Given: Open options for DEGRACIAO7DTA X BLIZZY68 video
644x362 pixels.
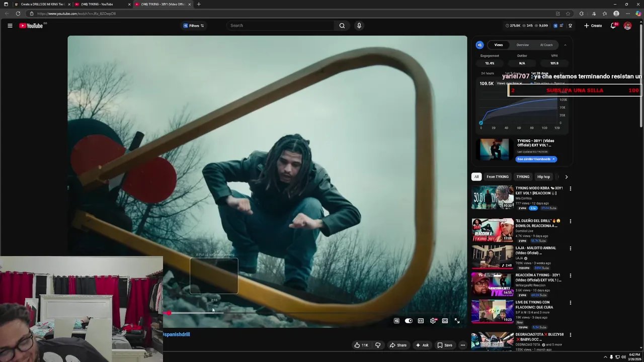Looking at the screenshot, I should 570,335.
